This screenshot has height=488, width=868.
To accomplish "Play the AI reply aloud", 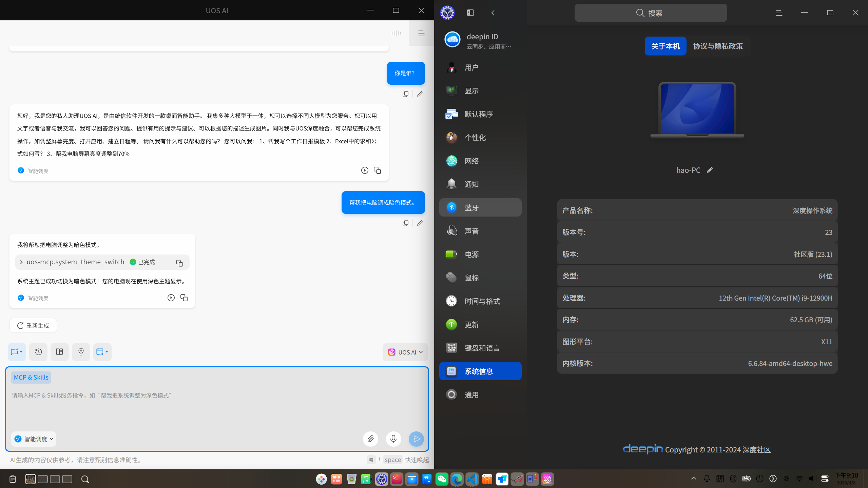I will (x=171, y=298).
